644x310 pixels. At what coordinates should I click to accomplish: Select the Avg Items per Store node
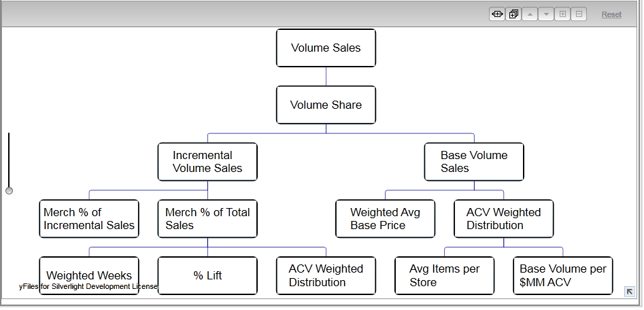[444, 275]
